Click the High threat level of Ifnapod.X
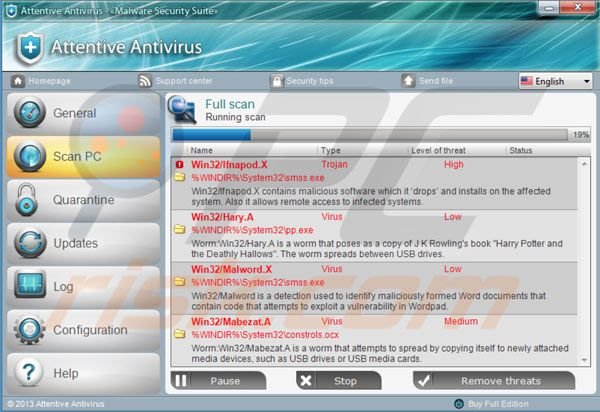Image resolution: width=600 pixels, height=412 pixels. pyautogui.click(x=453, y=164)
